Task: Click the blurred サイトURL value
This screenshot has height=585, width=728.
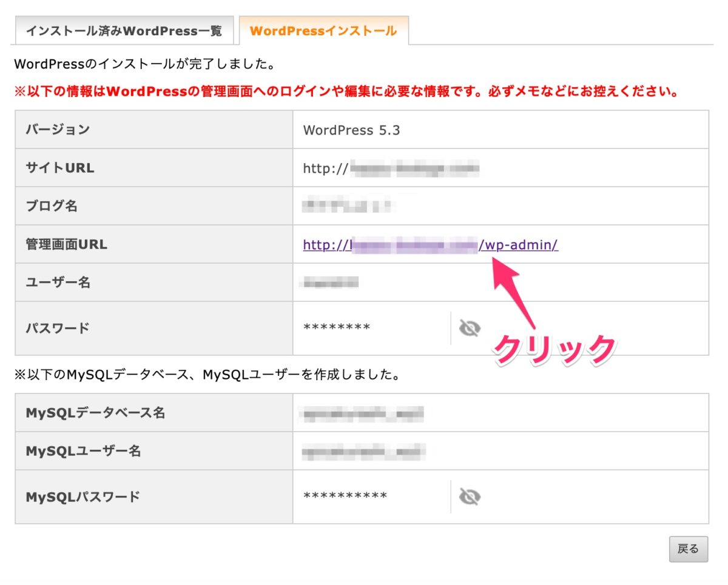Action: (x=392, y=169)
